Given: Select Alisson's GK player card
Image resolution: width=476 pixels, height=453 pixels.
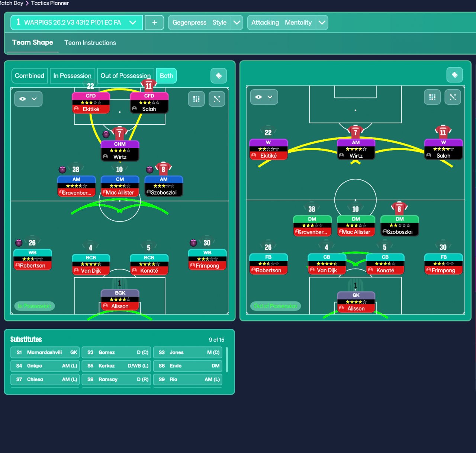Looking at the screenshot, I should coord(356,302).
